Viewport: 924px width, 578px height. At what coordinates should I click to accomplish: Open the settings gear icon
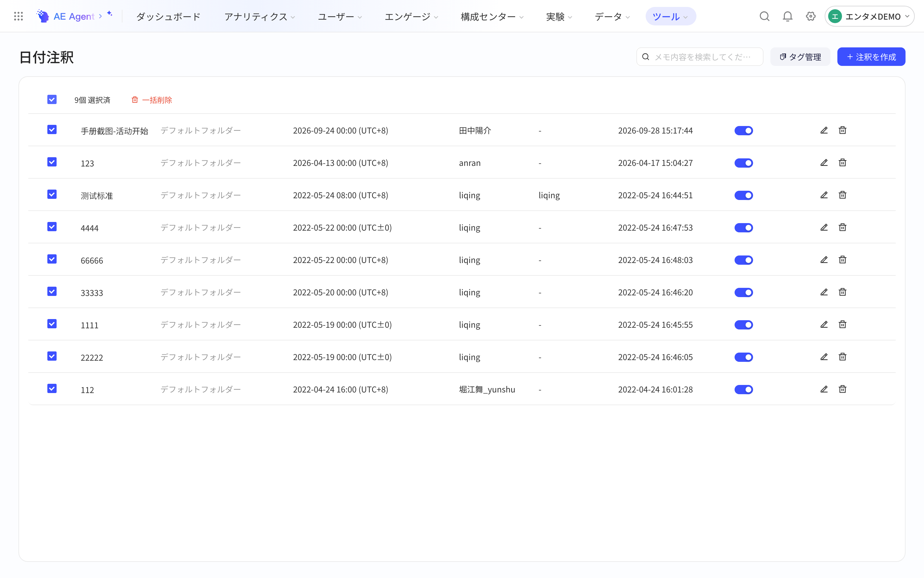click(x=811, y=16)
